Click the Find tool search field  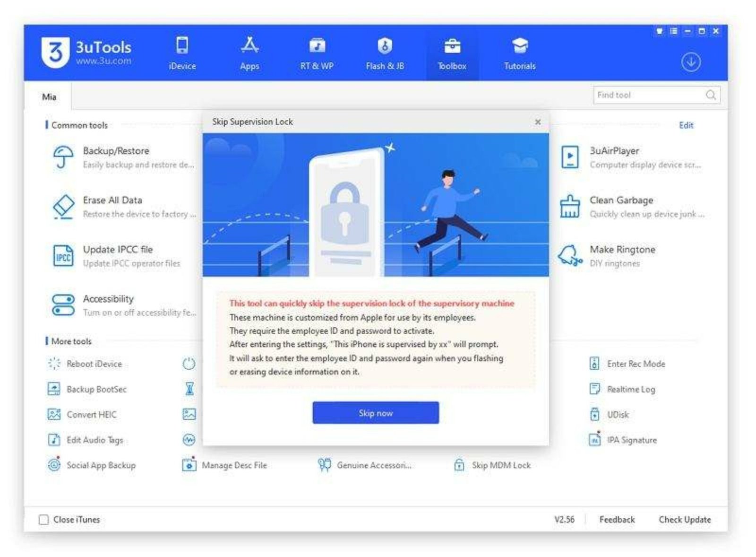click(652, 95)
